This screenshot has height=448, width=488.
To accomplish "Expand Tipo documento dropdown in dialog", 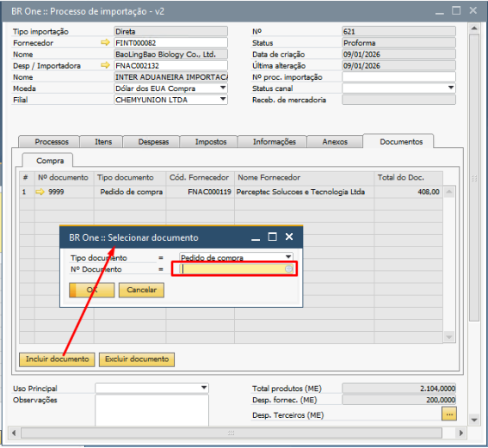I will click(288, 257).
